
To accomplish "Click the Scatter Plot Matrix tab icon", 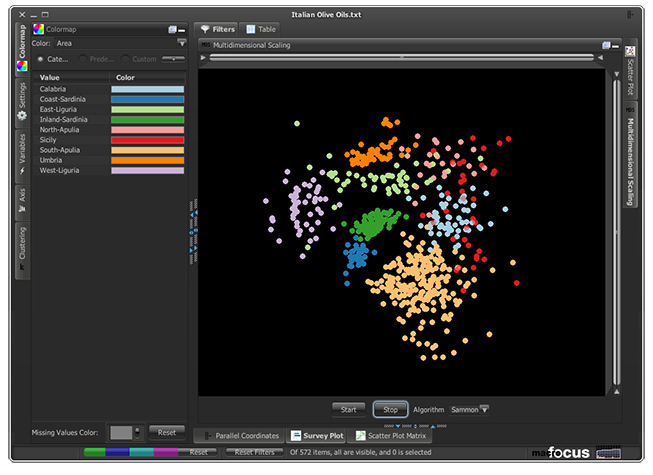I will click(x=359, y=435).
